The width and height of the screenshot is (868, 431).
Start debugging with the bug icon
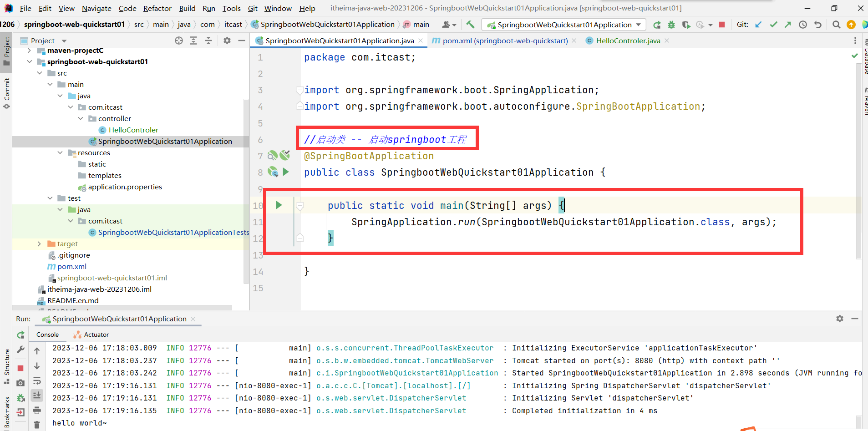pyautogui.click(x=671, y=25)
